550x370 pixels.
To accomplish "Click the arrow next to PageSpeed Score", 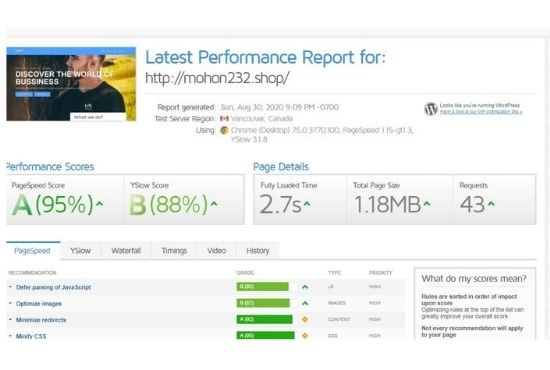I will click(x=100, y=203).
